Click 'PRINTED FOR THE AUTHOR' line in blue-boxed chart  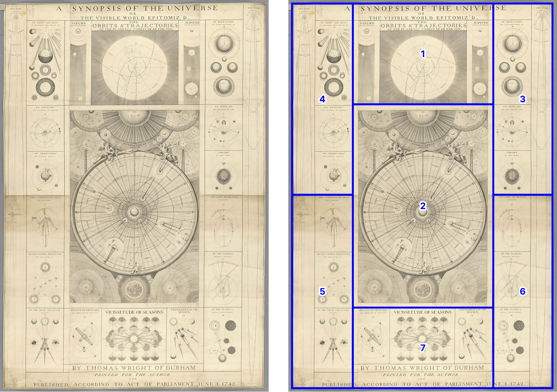(421, 375)
